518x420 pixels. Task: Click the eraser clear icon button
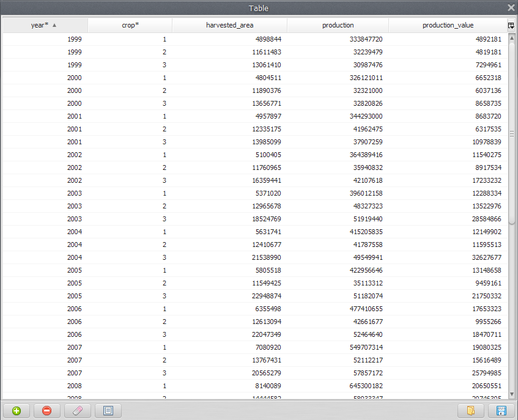[78, 411]
